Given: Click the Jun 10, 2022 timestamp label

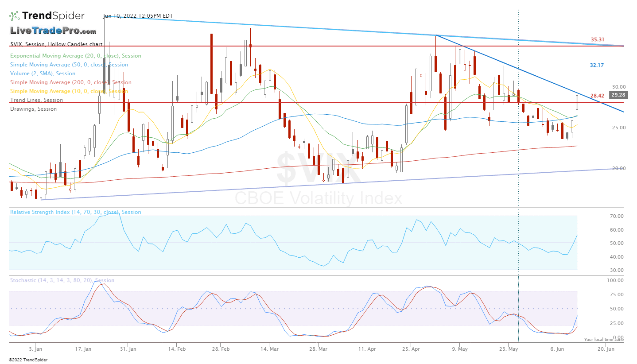Looking at the screenshot, I should (138, 16).
